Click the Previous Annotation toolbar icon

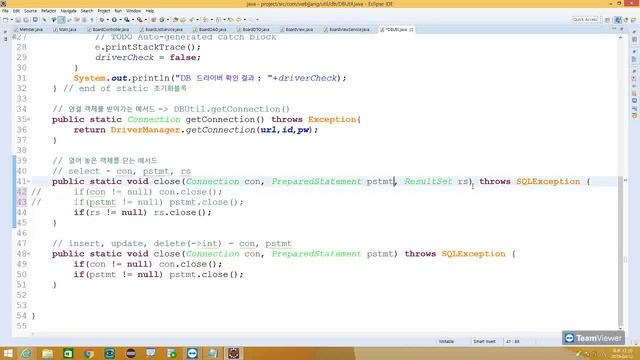218,20
